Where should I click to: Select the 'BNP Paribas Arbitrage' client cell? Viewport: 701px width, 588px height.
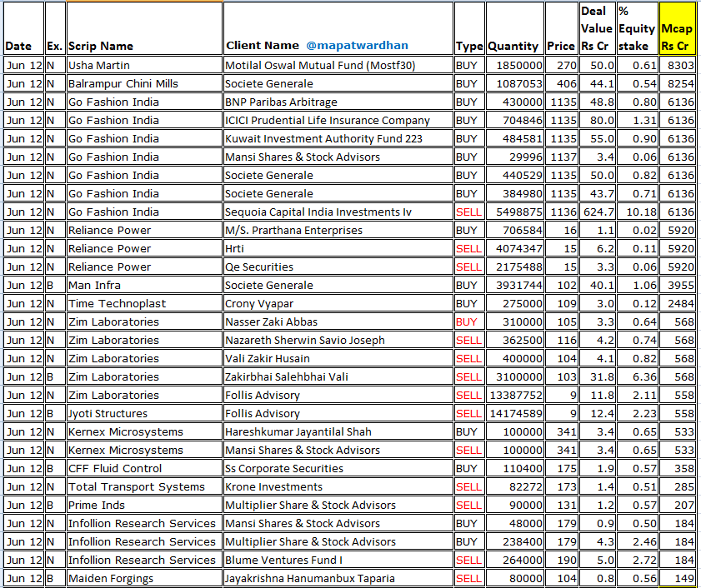(x=338, y=102)
